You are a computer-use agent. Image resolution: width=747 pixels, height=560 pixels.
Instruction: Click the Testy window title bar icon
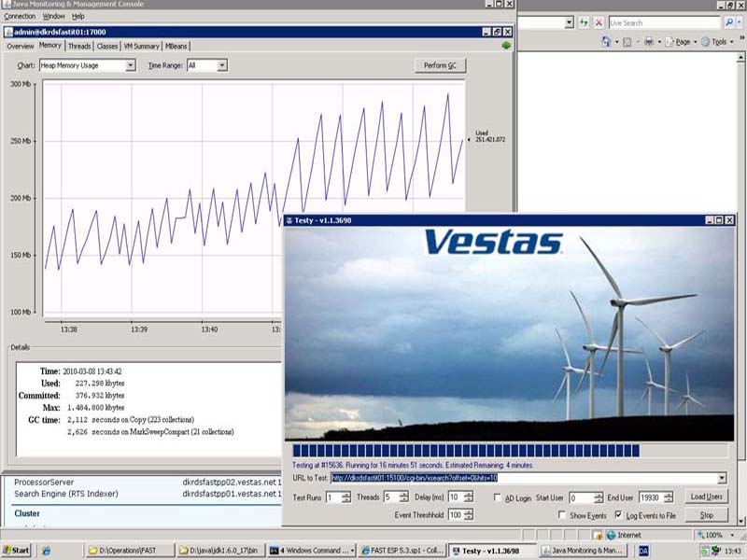[289, 220]
